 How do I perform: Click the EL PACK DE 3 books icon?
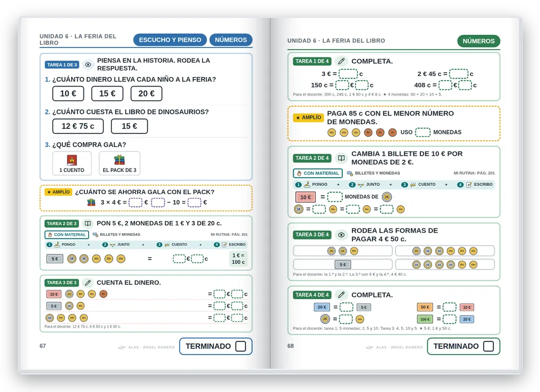click(120, 160)
